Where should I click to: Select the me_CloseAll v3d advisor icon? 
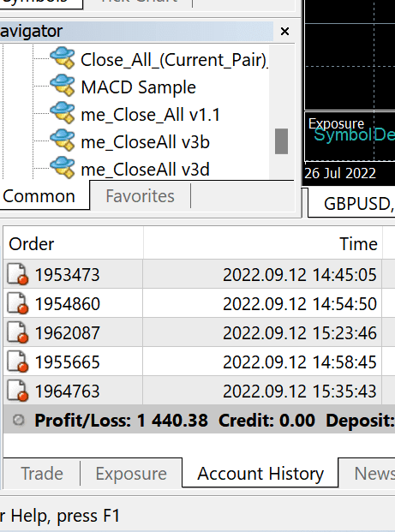pyautogui.click(x=63, y=168)
